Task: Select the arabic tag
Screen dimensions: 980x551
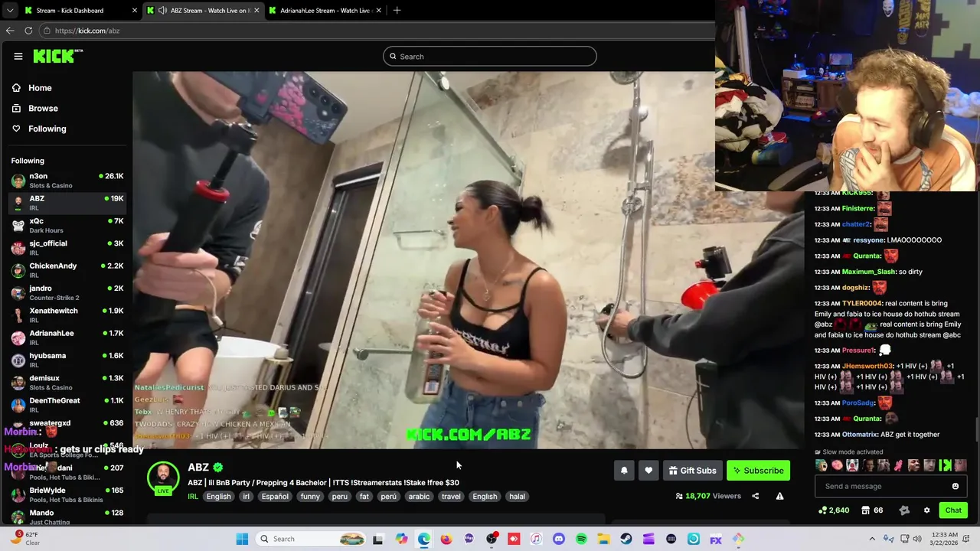Action: (x=419, y=497)
